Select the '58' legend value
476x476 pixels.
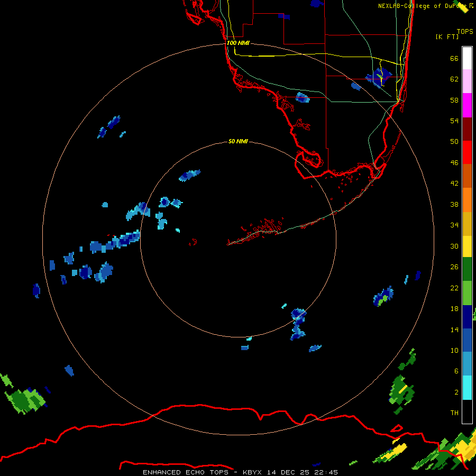(454, 100)
